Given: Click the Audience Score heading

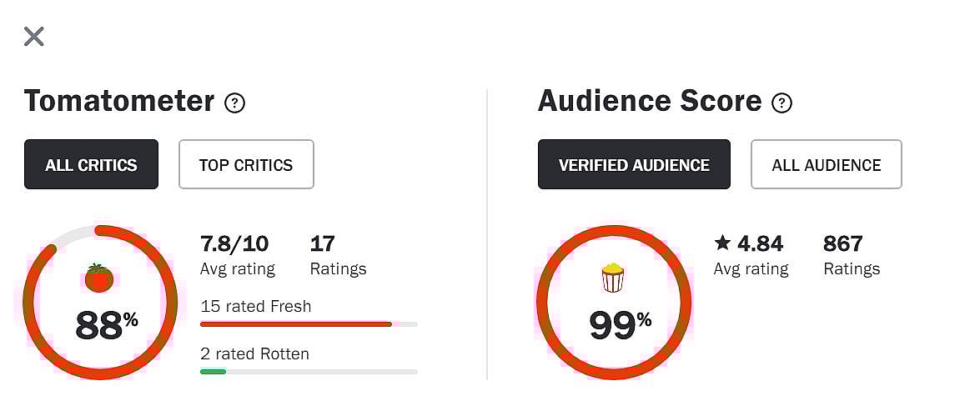Looking at the screenshot, I should (x=650, y=101).
